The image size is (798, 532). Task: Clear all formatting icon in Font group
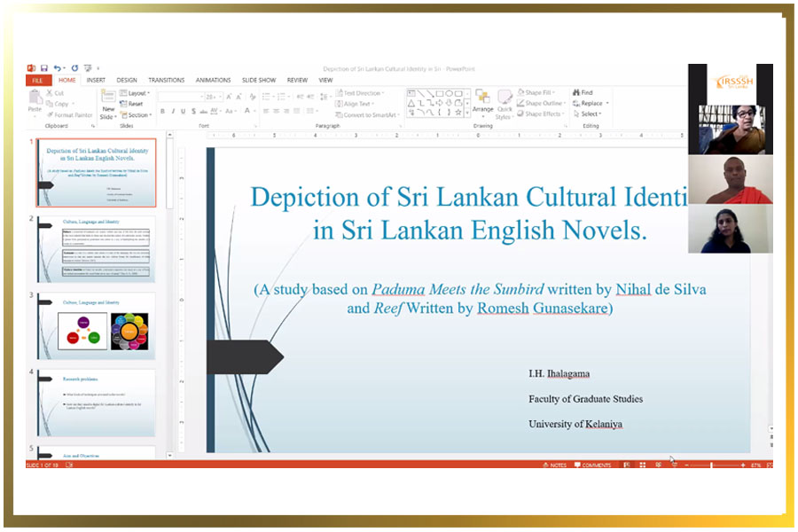pos(253,97)
